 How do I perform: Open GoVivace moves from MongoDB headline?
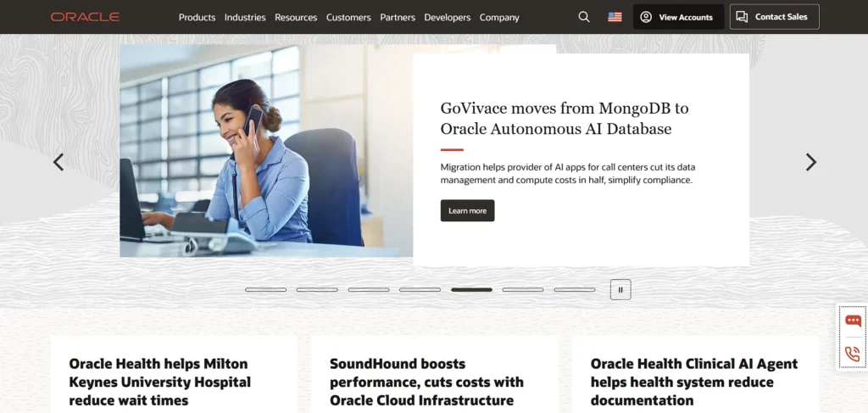tap(565, 119)
